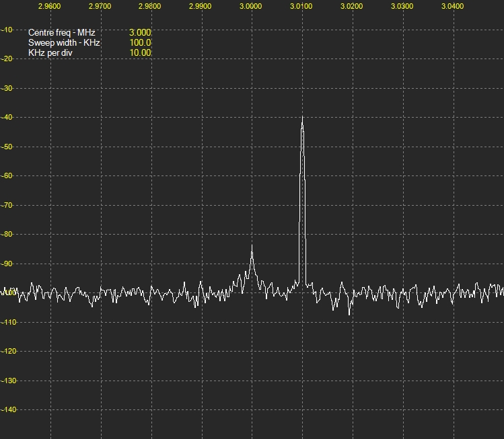Click the 2.9900 frequency axis label
The image size is (504, 439).
201,6
